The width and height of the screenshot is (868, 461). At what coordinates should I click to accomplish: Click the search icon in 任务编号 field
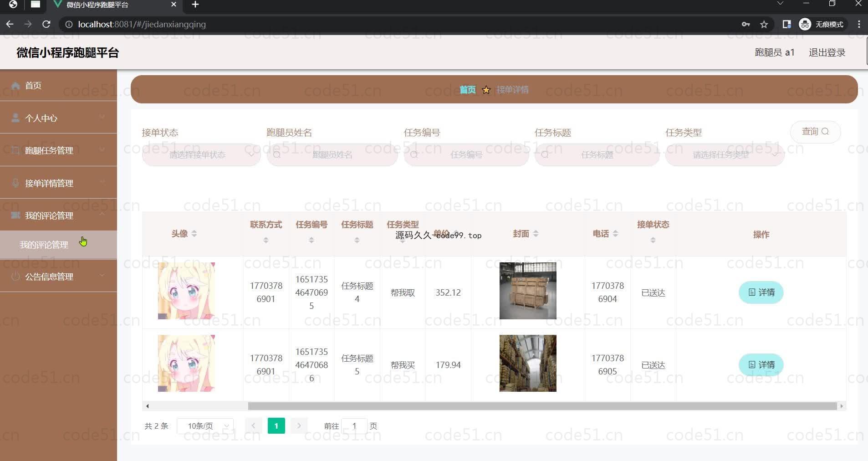(414, 154)
